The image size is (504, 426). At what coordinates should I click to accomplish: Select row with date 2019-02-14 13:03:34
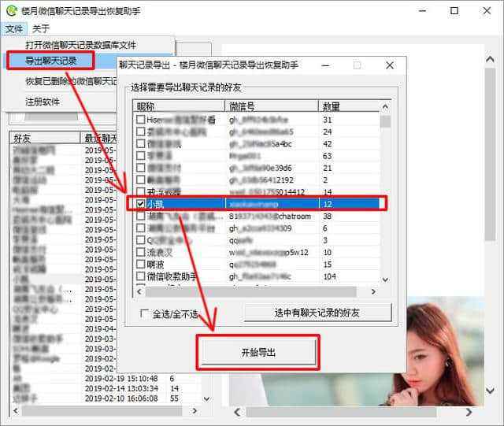point(106,388)
